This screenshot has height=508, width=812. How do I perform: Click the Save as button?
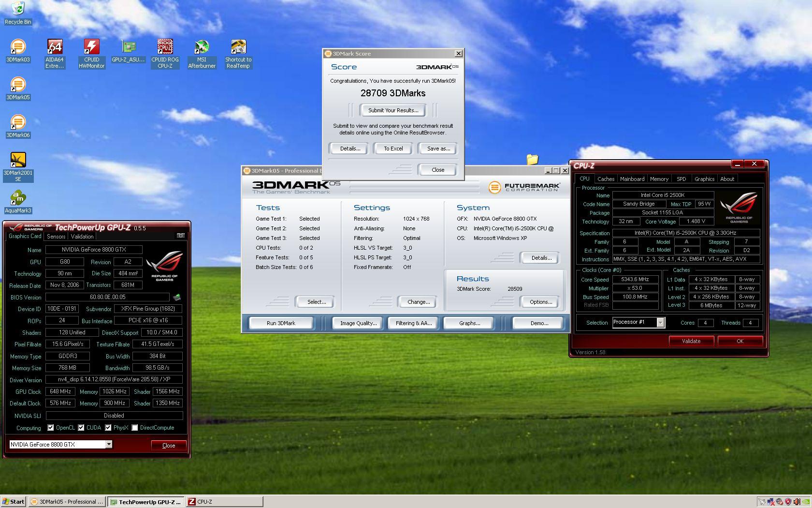tap(438, 149)
